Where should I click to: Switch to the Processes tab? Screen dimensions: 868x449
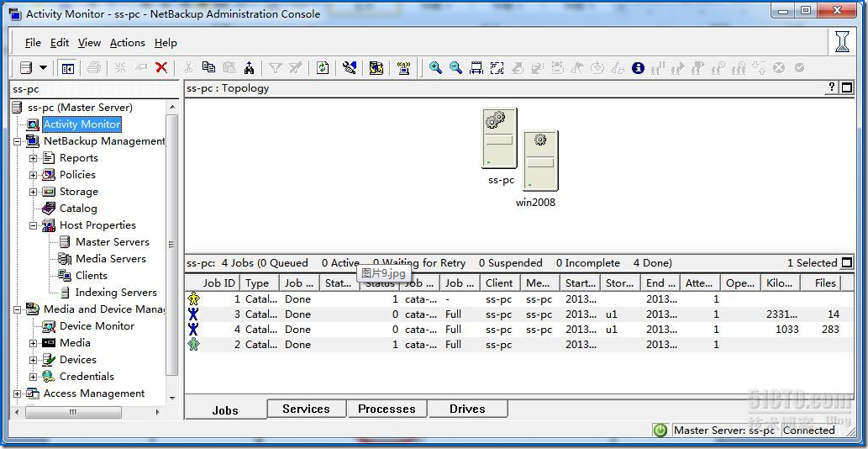coord(387,409)
